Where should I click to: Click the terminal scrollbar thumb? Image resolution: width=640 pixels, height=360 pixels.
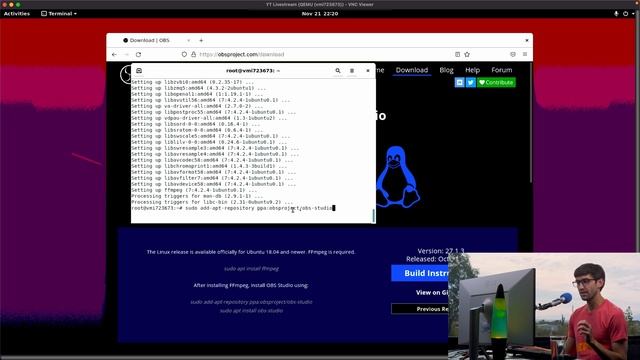[373, 216]
